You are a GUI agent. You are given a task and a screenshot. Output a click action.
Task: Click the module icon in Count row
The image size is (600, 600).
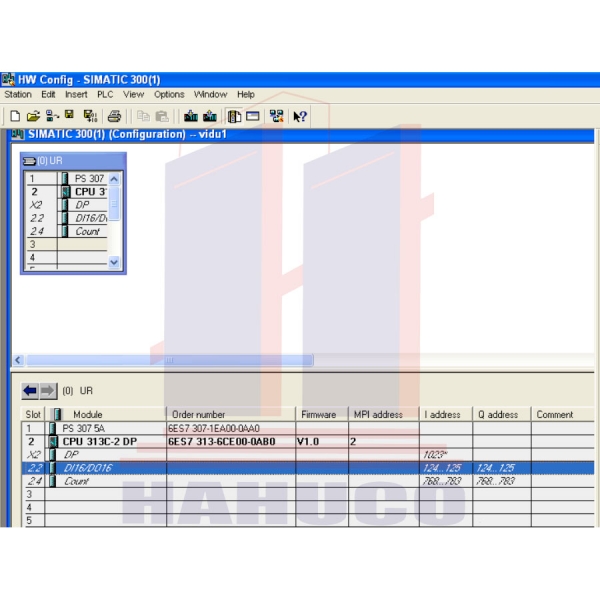point(52,481)
